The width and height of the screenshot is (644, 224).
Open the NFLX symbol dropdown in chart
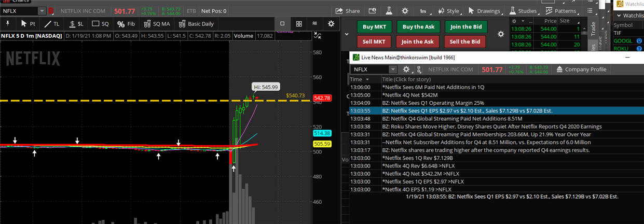coord(42,10)
